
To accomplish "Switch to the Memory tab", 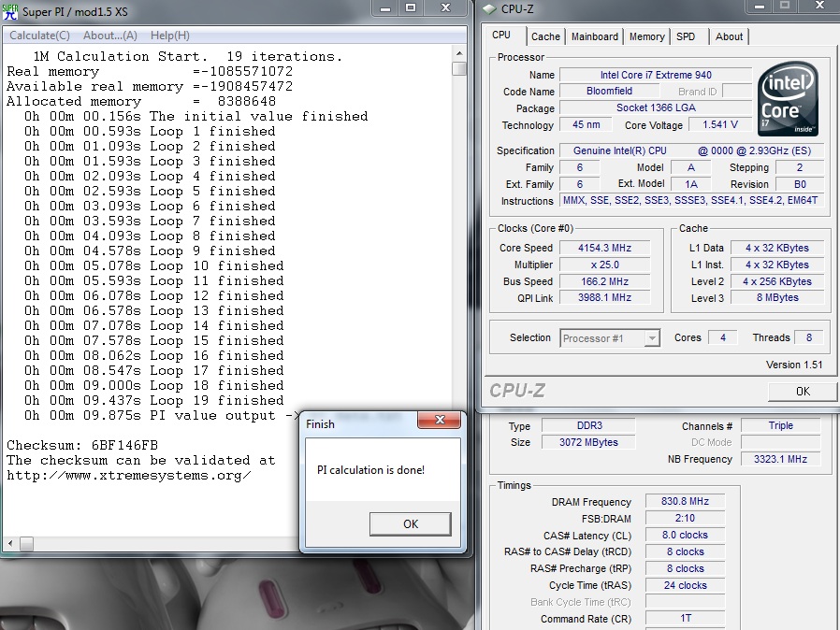I will 646,36.
